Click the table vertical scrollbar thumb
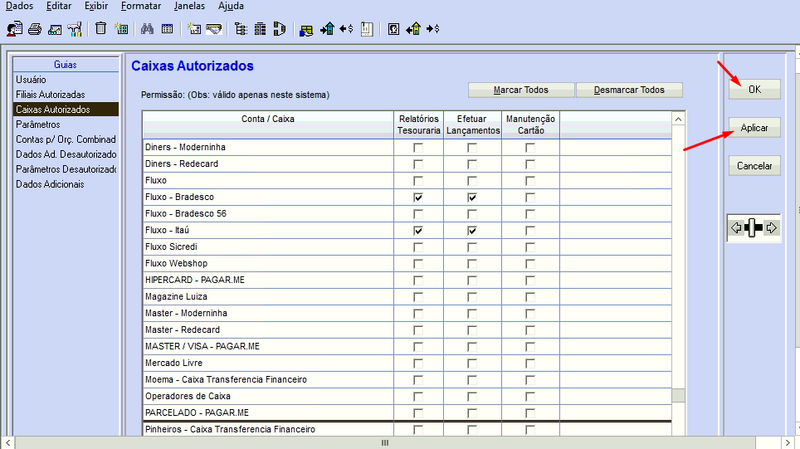The height and width of the screenshot is (449, 800). (678, 395)
